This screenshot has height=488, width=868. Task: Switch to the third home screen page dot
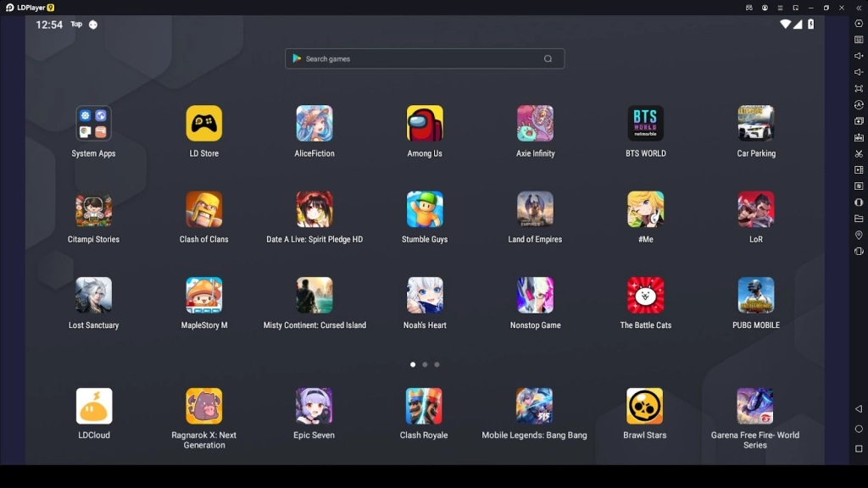437,364
